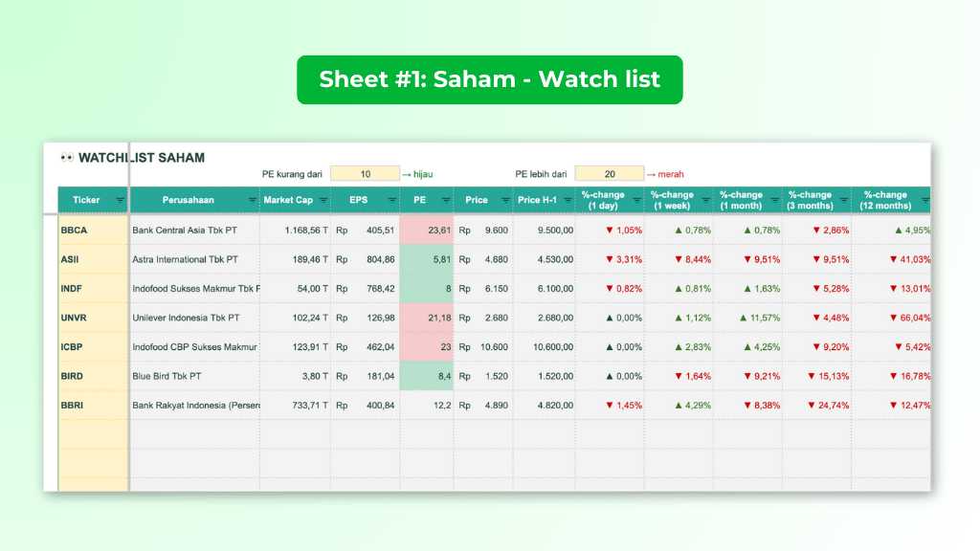Click the red merah label

[673, 173]
